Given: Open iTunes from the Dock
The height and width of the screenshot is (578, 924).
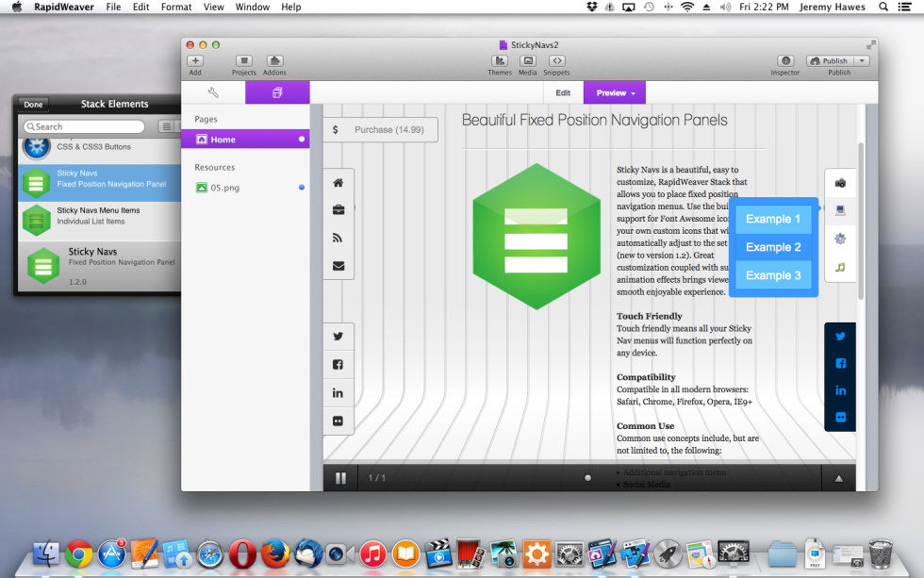Looking at the screenshot, I should (x=373, y=553).
